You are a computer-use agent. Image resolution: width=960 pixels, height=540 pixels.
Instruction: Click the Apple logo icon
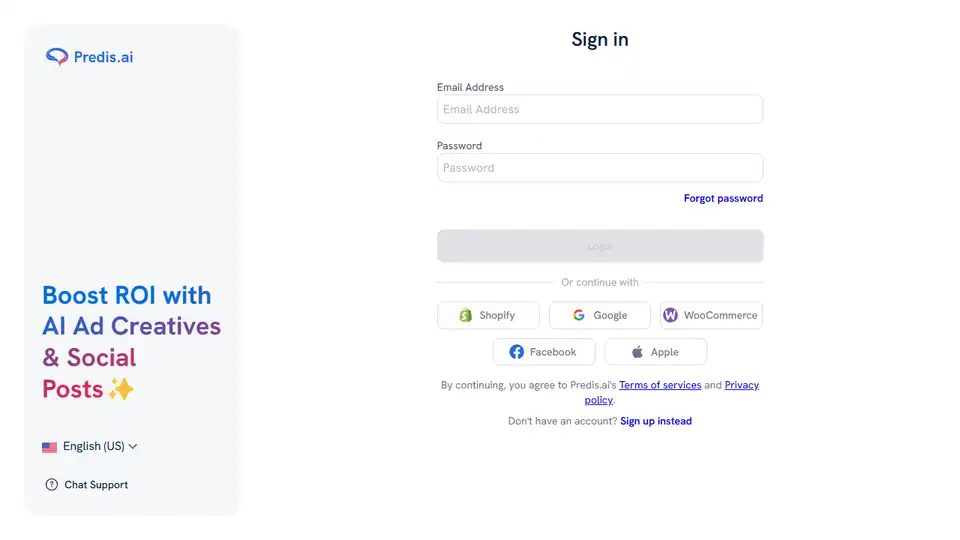click(638, 352)
